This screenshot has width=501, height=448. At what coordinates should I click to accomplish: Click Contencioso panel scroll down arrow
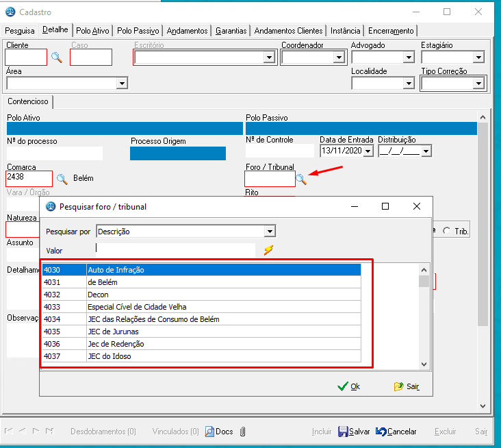coord(483,406)
